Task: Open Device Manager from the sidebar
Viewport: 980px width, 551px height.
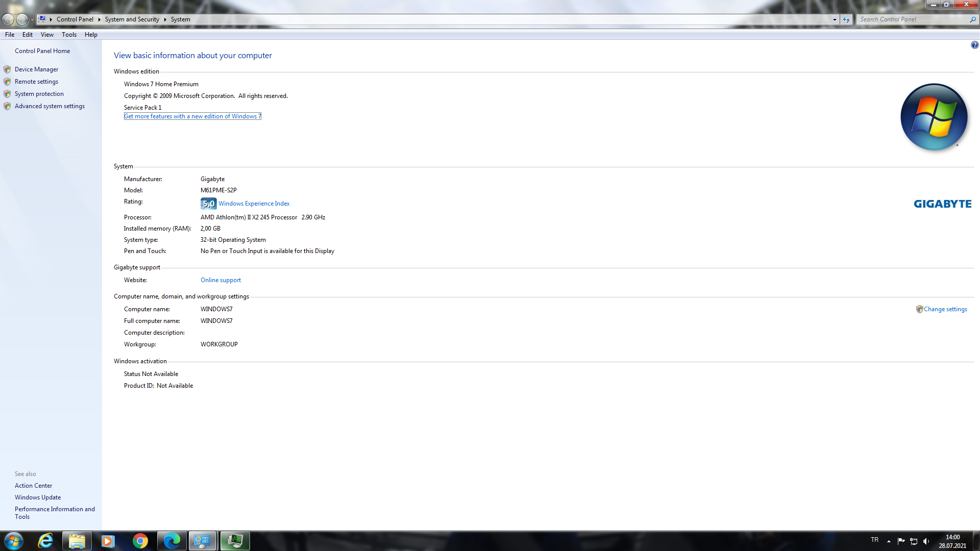Action: (x=36, y=69)
